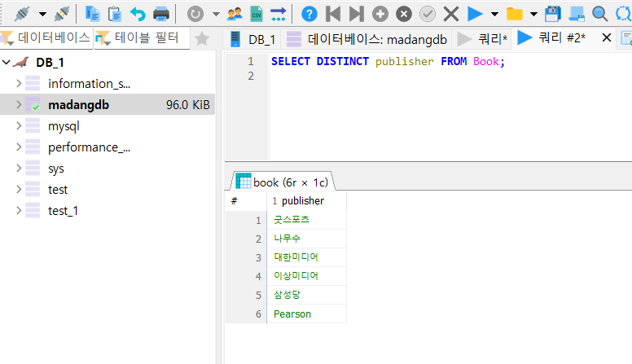Viewport: 632px width, 364px height.
Task: Switch to the DB_1 host tab
Action: [x=252, y=39]
